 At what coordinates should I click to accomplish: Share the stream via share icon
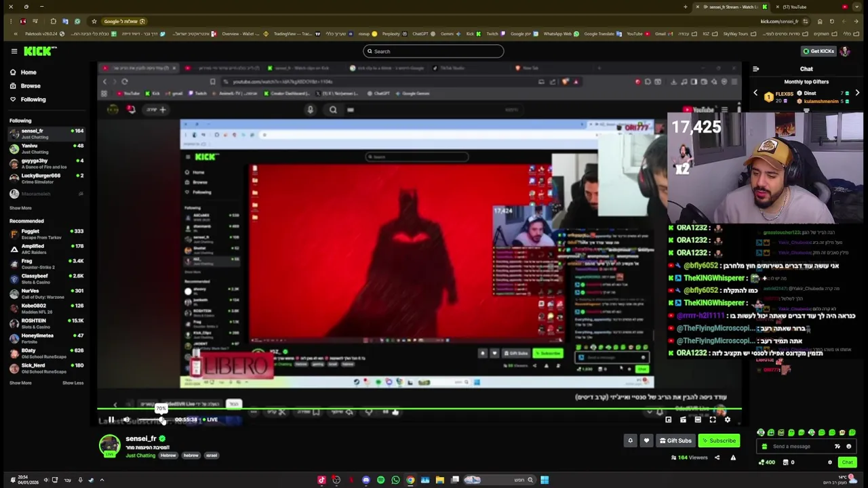click(x=717, y=457)
